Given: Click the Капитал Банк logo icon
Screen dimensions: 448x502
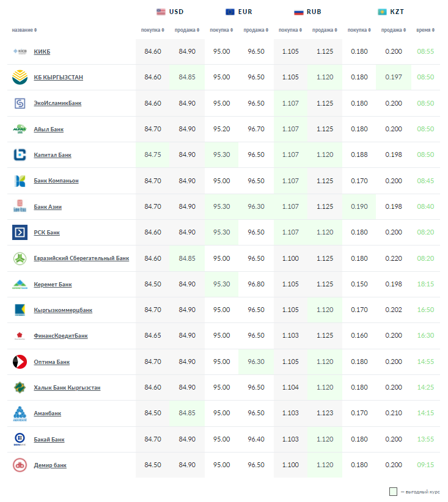Looking at the screenshot, I should [x=20, y=155].
